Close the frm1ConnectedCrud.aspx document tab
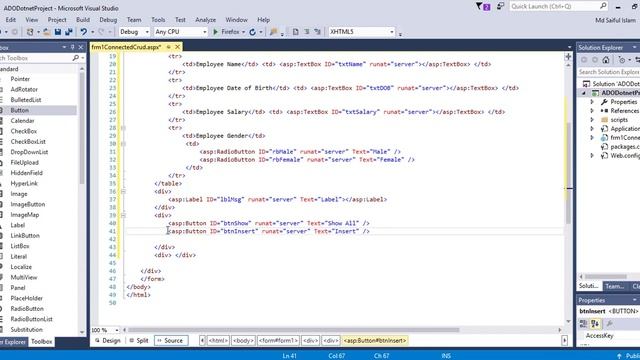The height and width of the screenshot is (360, 640). coord(178,47)
